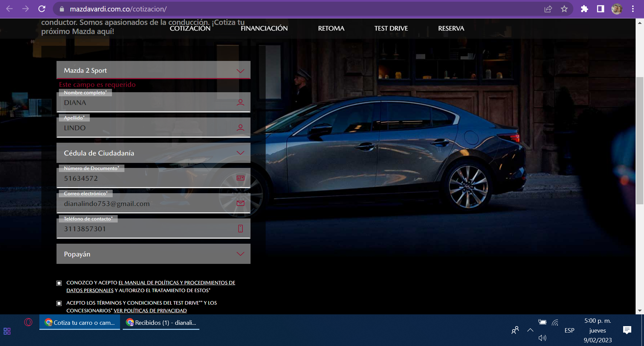Bookmark this page with star icon

(564, 9)
